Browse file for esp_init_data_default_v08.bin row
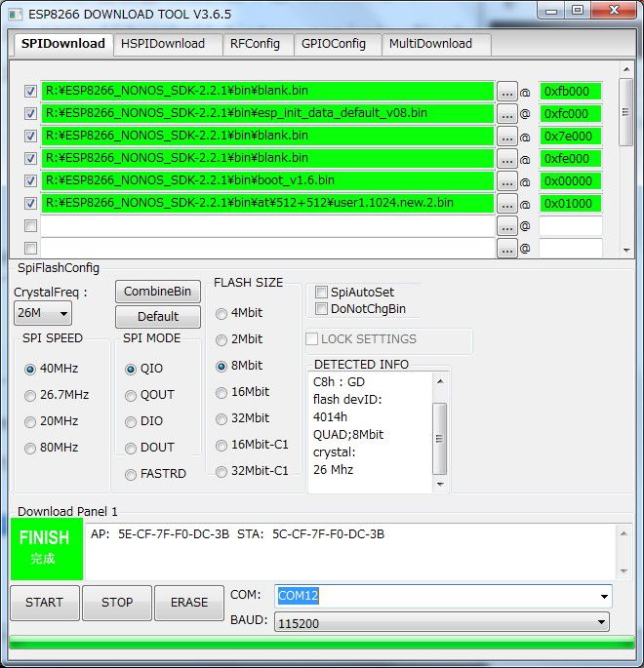 click(506, 114)
